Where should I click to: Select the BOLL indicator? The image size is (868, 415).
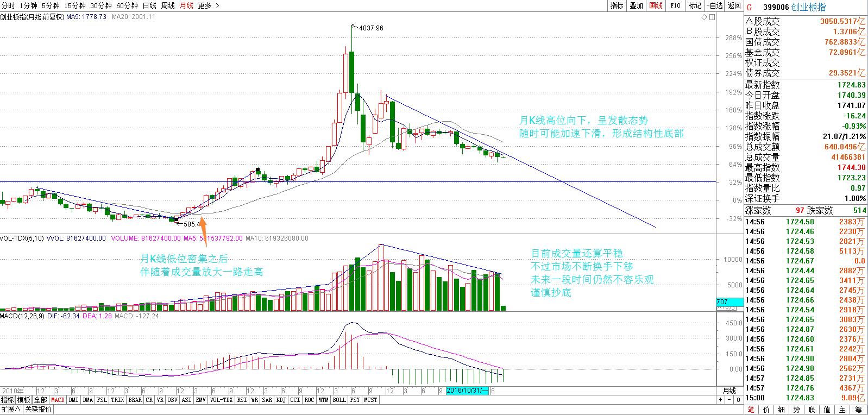(339, 400)
